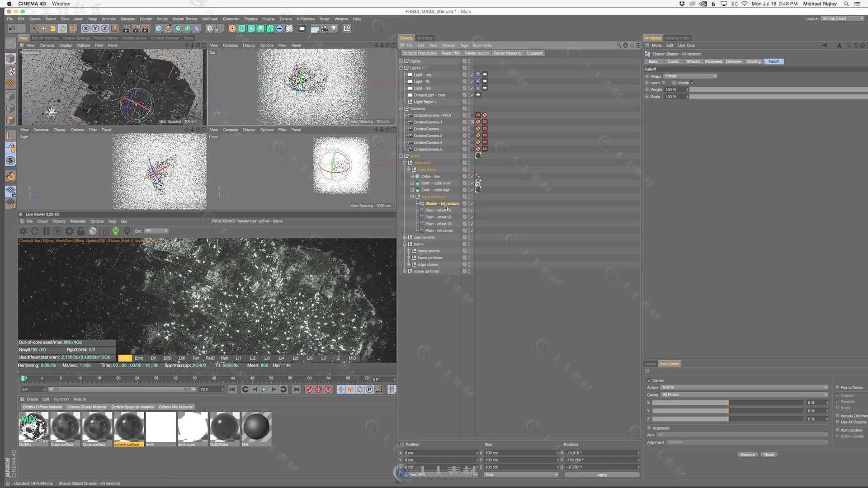
Task: Click the Render View clapperboard icon
Action: pyautogui.click(x=127, y=28)
